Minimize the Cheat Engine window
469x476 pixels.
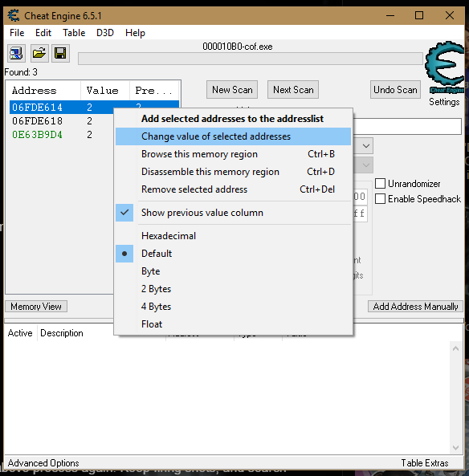390,15
